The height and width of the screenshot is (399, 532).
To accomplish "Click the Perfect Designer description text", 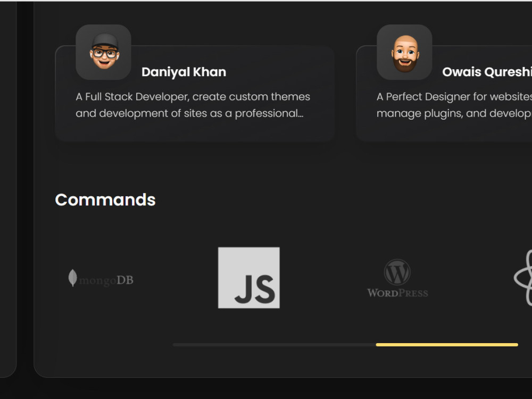I will click(454, 105).
